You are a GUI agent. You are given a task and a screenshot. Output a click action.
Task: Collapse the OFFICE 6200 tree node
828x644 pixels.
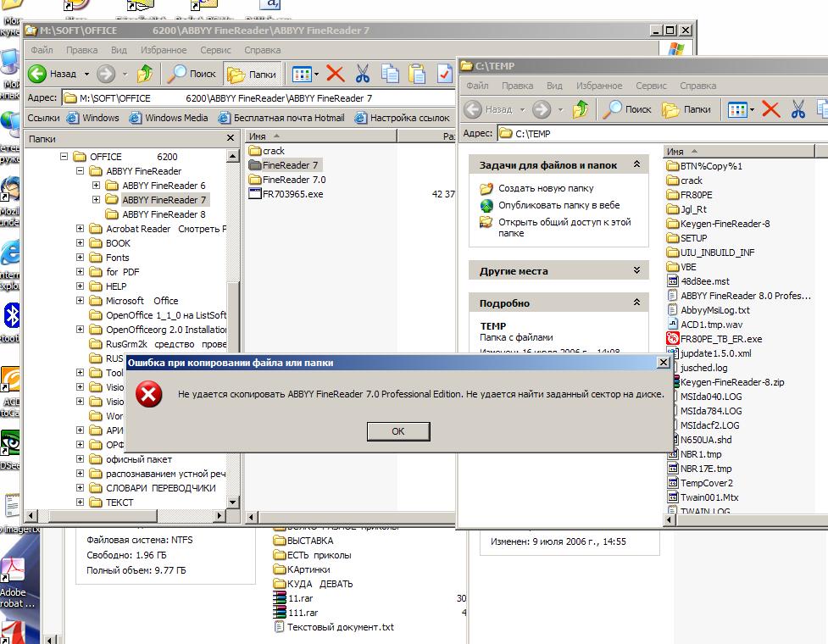[64, 157]
